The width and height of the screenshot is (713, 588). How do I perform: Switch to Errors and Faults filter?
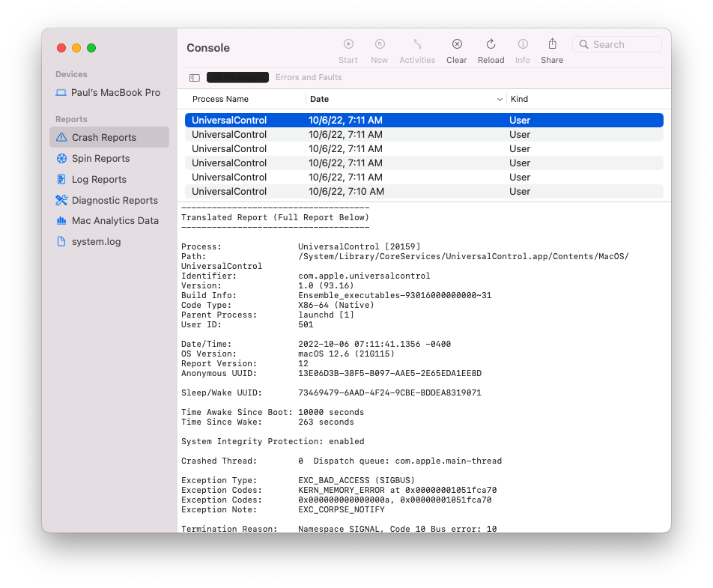[x=309, y=77]
